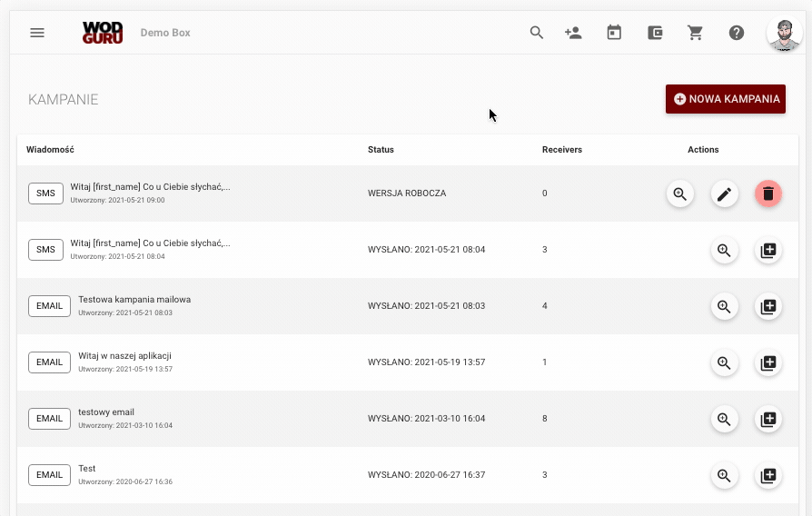Screen dimensions: 812x516
Task: Duplicate the testowy email campaign
Action: point(768,419)
